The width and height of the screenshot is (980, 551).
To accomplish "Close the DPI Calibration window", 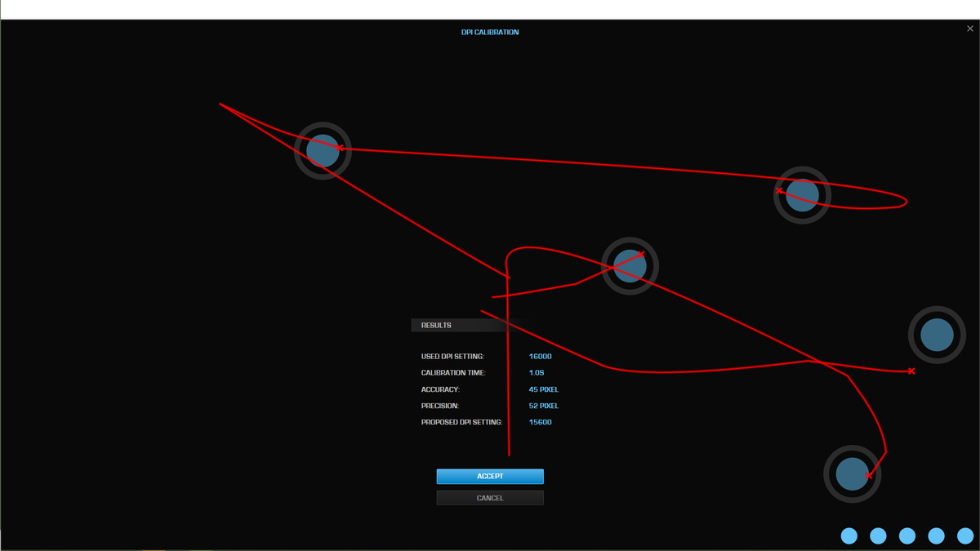I will pyautogui.click(x=970, y=29).
